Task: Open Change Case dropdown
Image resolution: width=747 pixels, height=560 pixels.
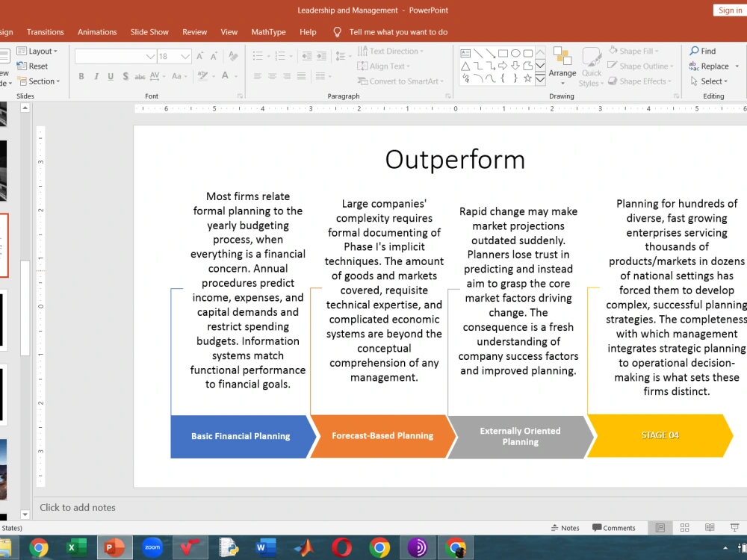Action: coord(179,76)
